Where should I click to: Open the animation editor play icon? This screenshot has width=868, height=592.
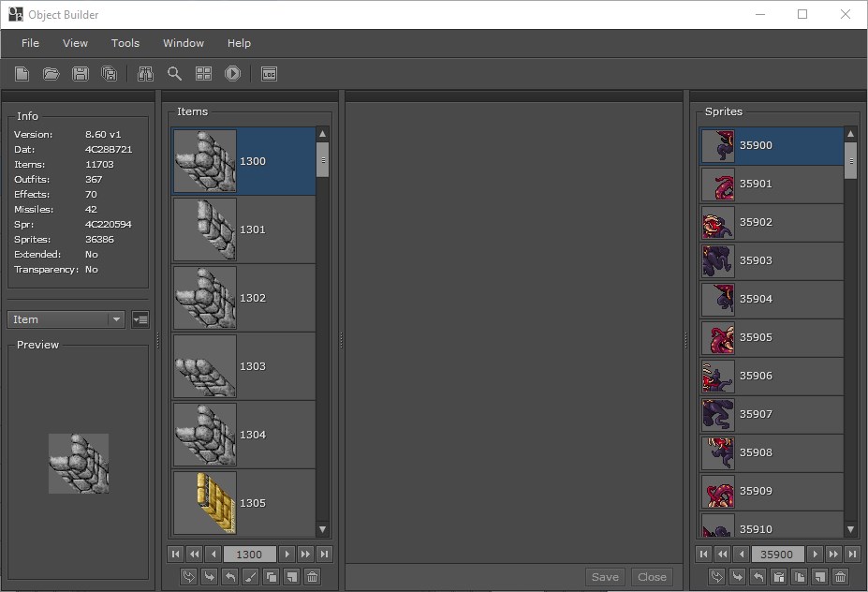tap(232, 74)
